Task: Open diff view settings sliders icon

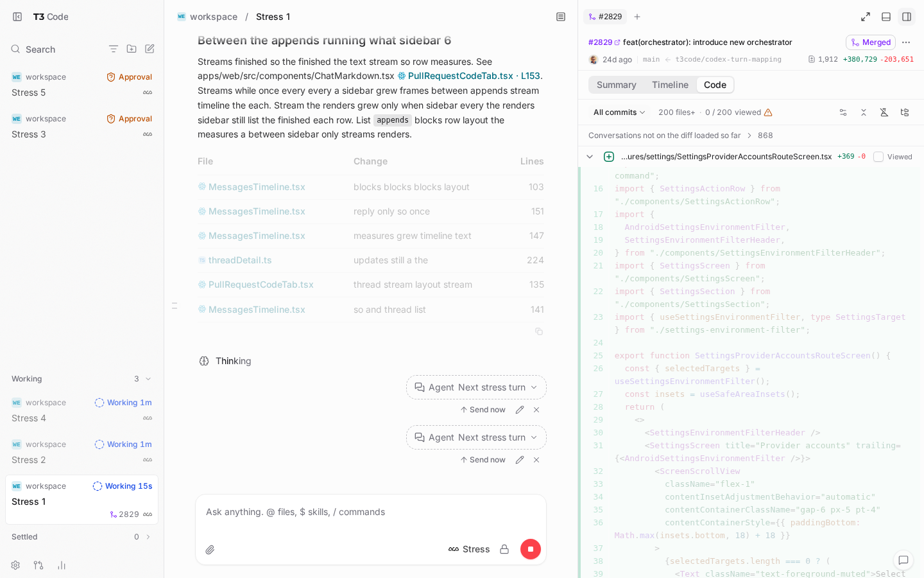Action: pos(843,112)
